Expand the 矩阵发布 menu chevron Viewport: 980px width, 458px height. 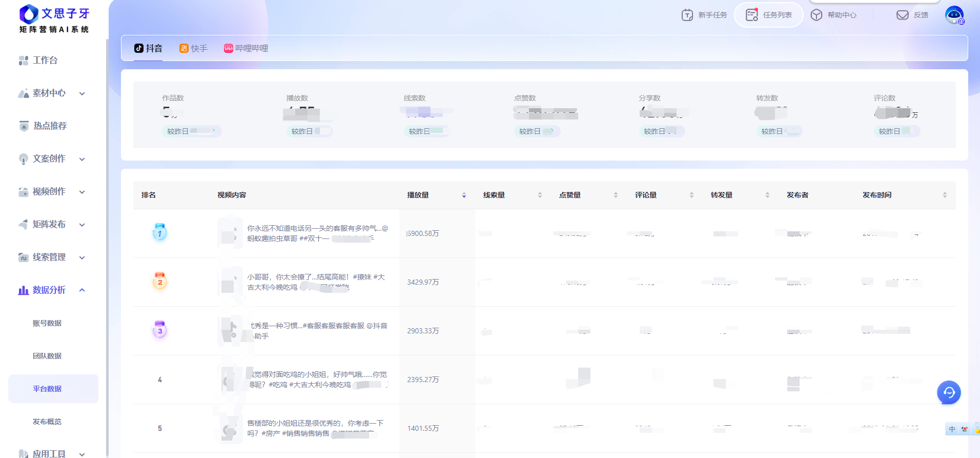82,225
